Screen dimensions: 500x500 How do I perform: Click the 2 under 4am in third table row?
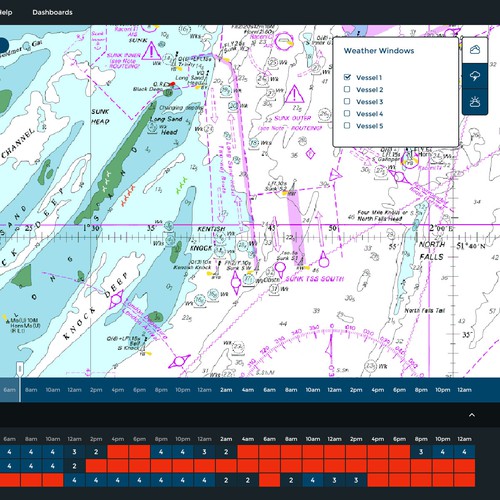(248, 480)
